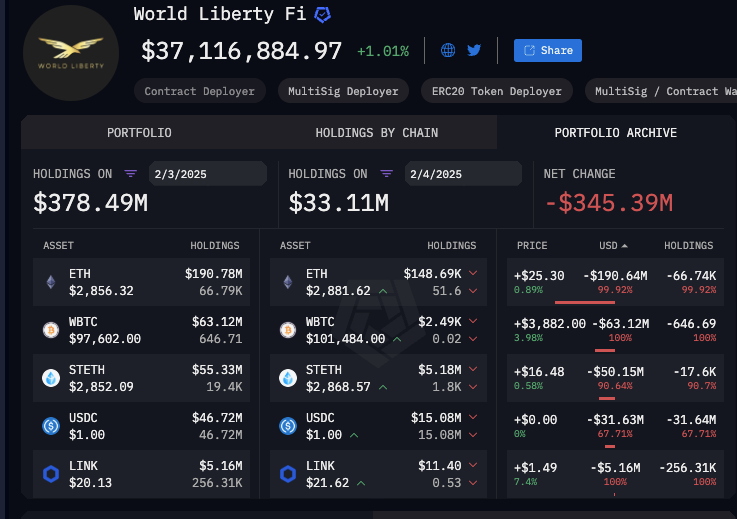Image resolution: width=737 pixels, height=519 pixels.
Task: Click the red change bar under -$63.12M
Action: click(x=605, y=350)
